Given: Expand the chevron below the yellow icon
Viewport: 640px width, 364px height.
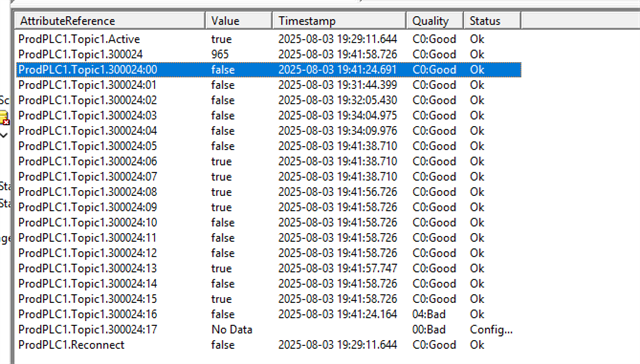Looking at the screenshot, I should coord(3,135).
